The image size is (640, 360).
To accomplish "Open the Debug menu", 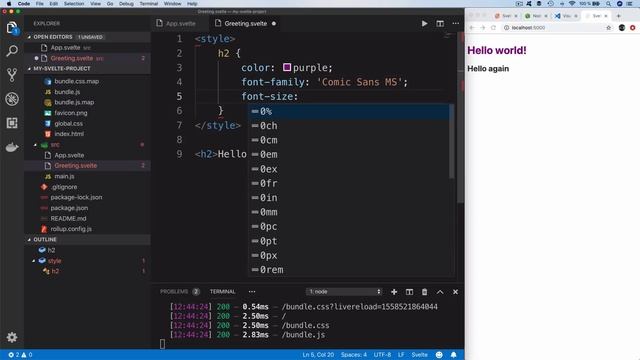I will click(x=126, y=4).
